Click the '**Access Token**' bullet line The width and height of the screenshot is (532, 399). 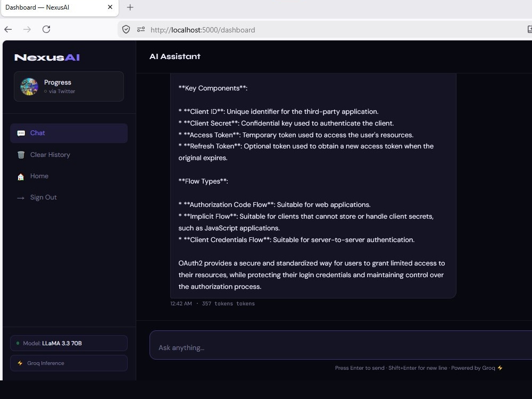tap(296, 135)
